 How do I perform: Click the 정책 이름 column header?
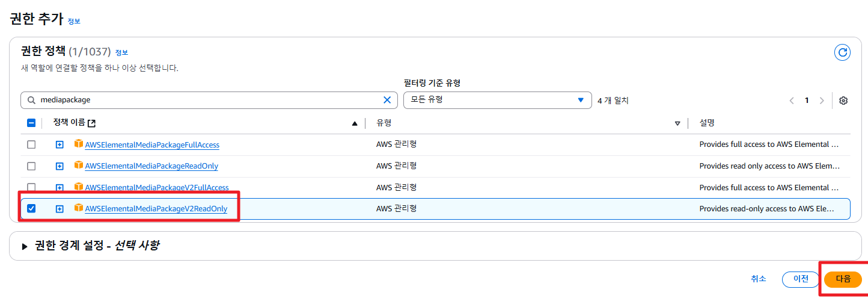[x=69, y=123]
